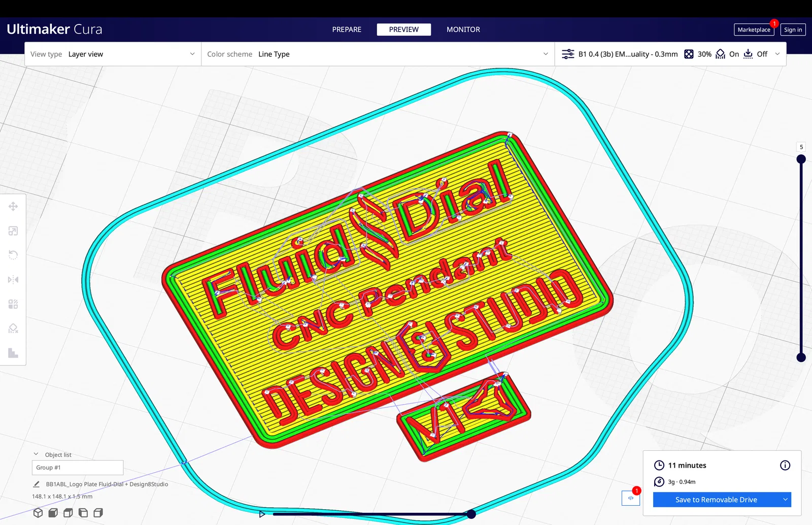Click the filament spool icon beside 3g
The height and width of the screenshot is (525, 812).
[x=659, y=482]
